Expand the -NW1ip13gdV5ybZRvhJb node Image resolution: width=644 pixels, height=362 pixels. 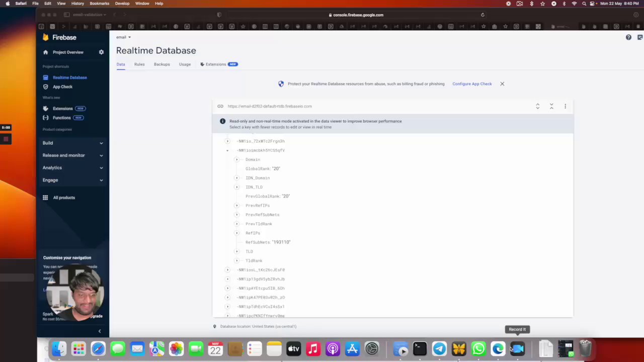click(x=227, y=279)
